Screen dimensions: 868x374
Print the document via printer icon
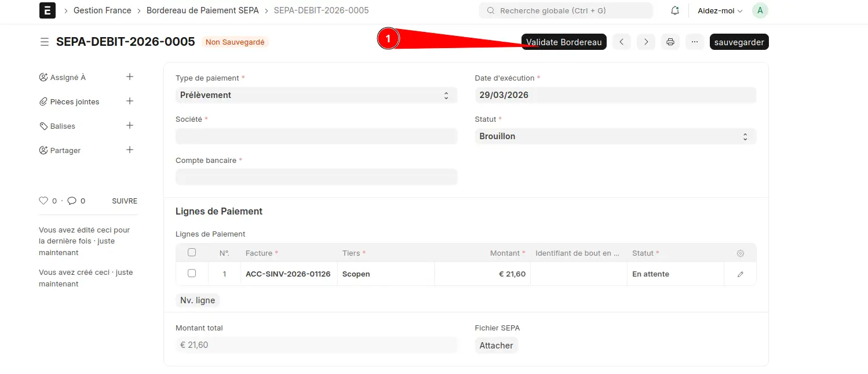670,42
